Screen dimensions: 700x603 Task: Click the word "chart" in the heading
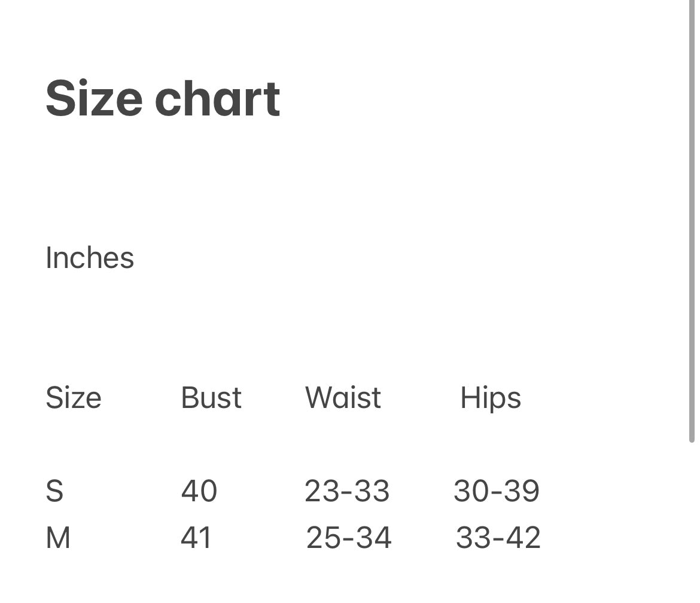217,99
